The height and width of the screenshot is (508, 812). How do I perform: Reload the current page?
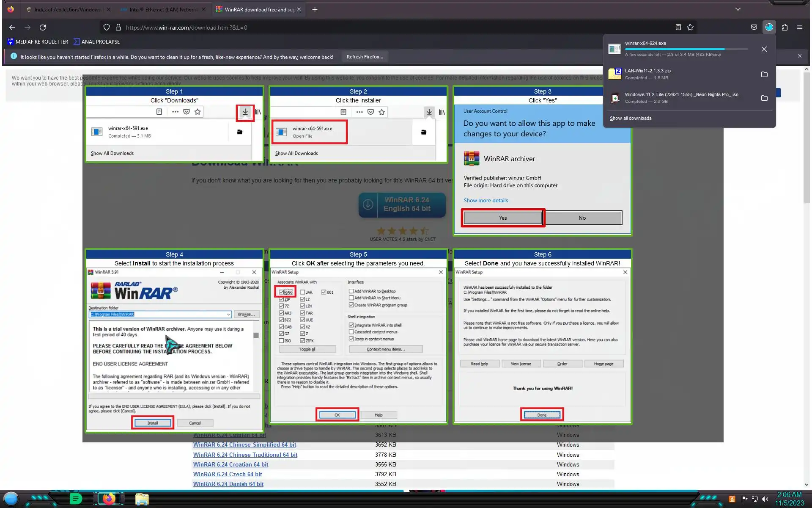coord(43,27)
